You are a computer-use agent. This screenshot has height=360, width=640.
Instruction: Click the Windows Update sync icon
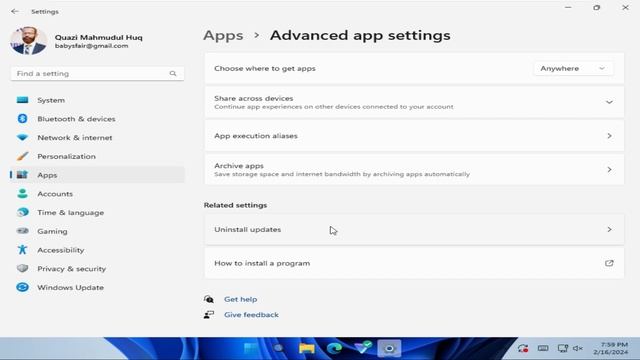tap(22, 287)
